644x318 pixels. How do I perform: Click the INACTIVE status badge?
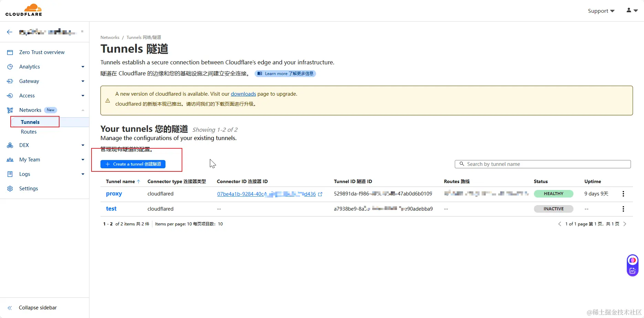(x=554, y=209)
